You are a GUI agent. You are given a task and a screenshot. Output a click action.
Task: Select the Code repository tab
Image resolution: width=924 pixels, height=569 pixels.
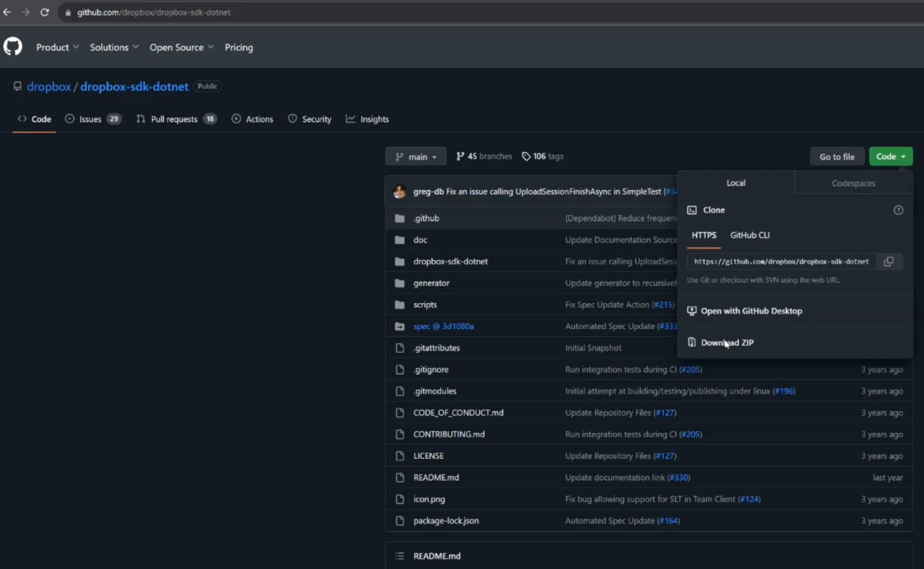click(x=35, y=119)
